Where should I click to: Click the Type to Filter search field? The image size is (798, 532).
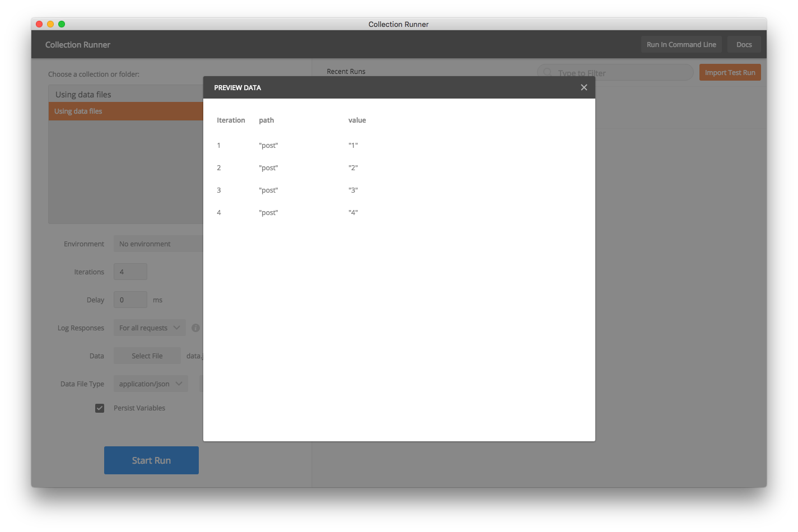pos(615,73)
